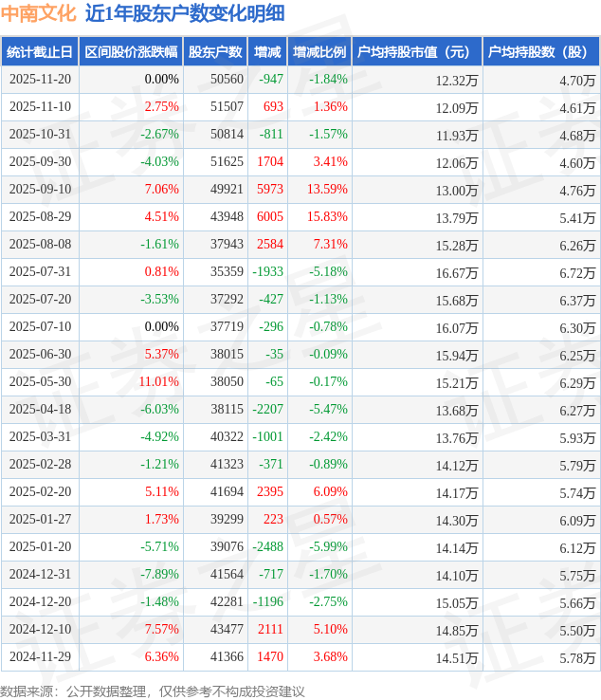Click the 户均持股数（股） column header
601x700 pixels.
(x=540, y=52)
